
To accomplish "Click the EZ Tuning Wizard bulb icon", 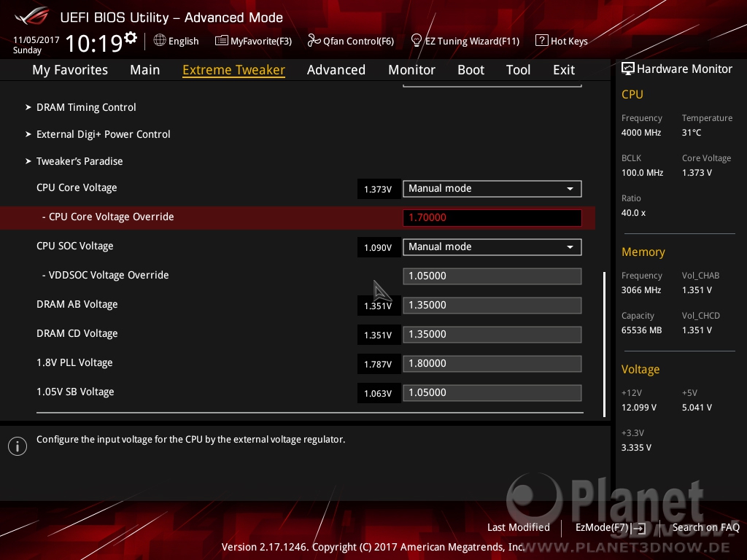I will click(416, 41).
